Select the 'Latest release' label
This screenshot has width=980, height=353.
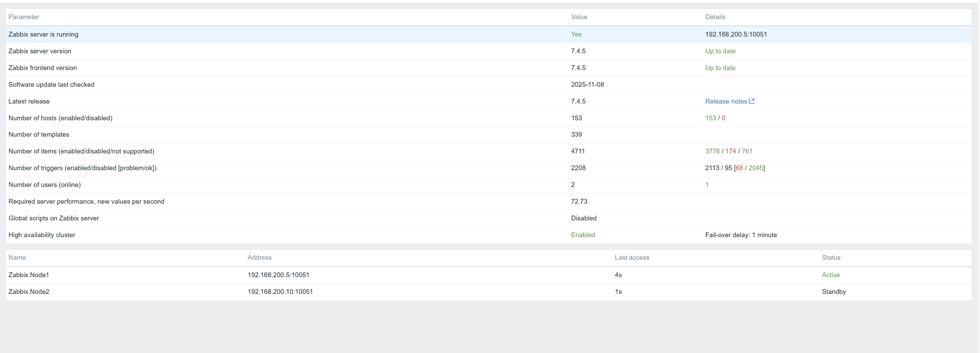[29, 101]
